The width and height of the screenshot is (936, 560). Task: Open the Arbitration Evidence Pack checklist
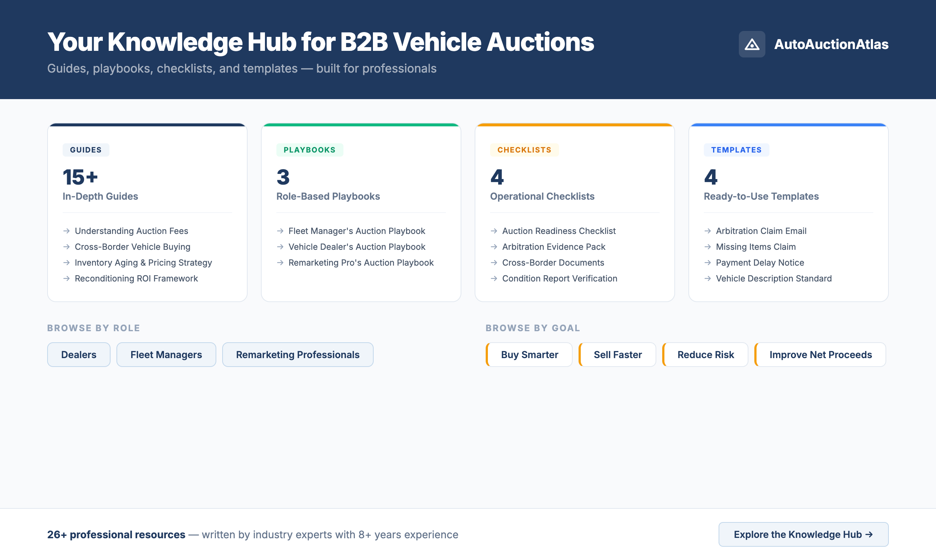click(x=553, y=246)
